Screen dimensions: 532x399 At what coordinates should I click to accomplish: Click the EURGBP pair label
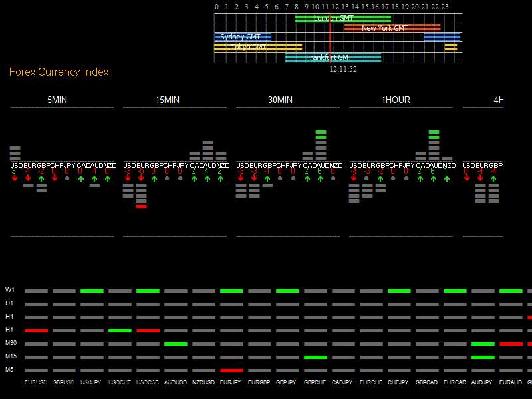coord(259,382)
